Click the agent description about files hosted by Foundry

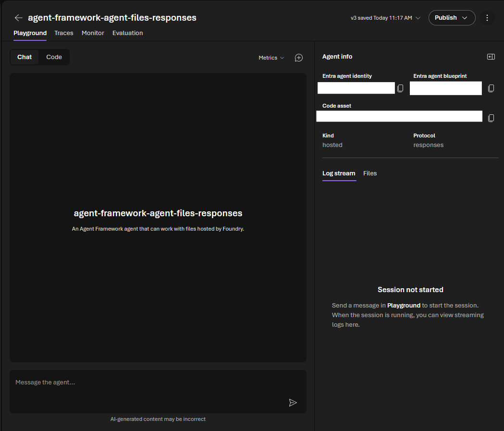(158, 229)
